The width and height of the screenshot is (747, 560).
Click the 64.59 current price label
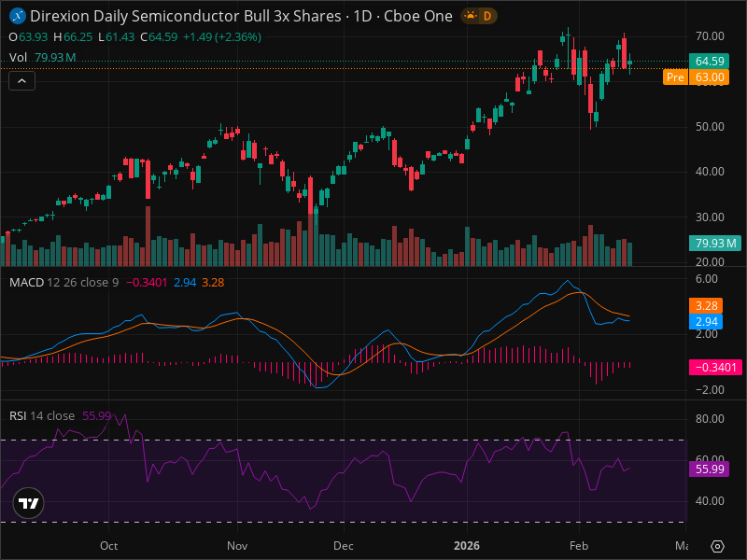pyautogui.click(x=709, y=61)
